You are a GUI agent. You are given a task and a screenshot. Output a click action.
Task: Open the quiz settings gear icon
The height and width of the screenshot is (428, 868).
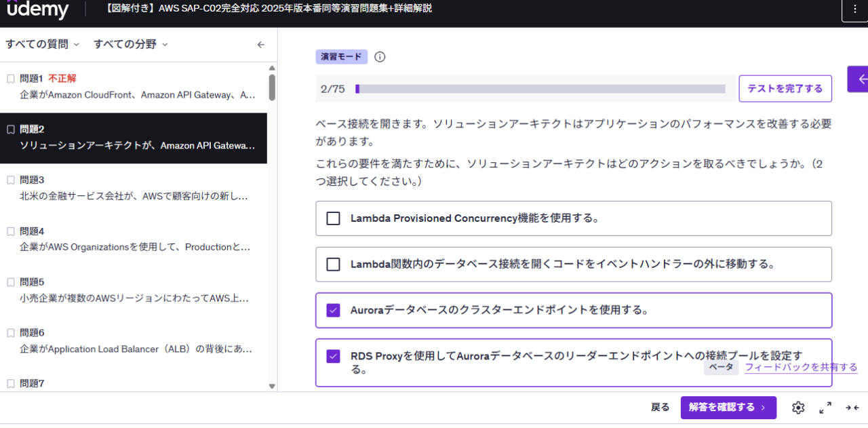point(798,408)
